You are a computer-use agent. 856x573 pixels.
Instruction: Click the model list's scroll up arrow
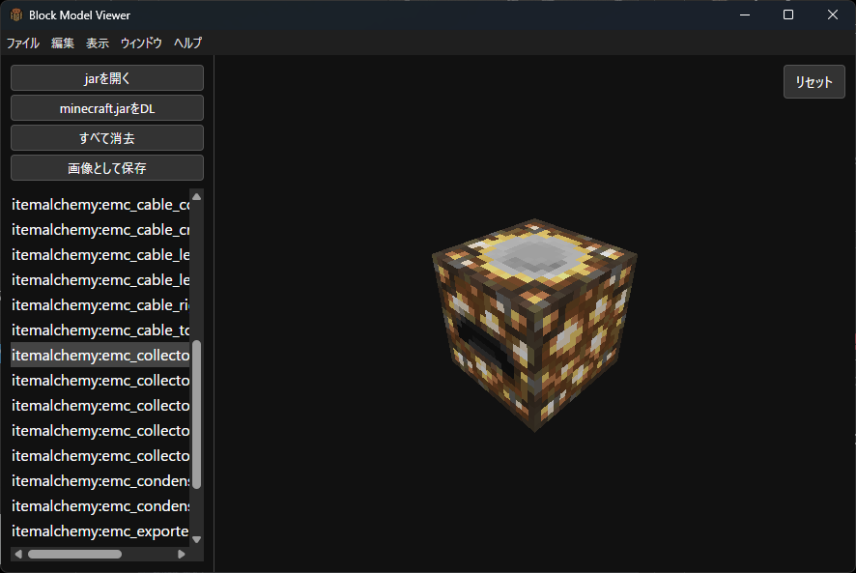pyautogui.click(x=197, y=197)
